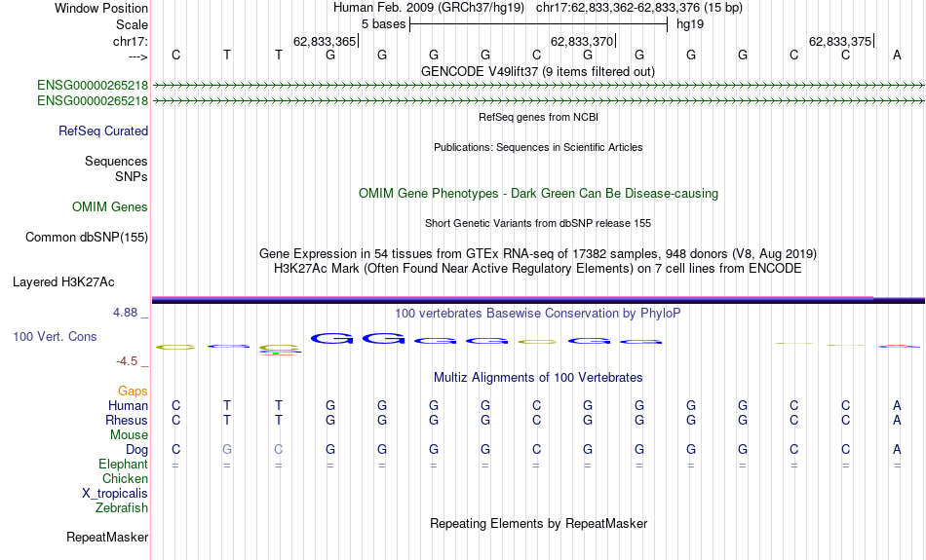Image resolution: width=926 pixels, height=560 pixels.
Task: Select the Dog alignment row label
Action: pos(137,450)
